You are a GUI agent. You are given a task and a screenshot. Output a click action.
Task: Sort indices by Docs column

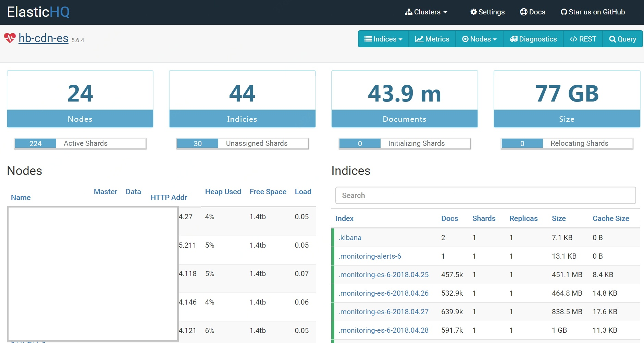449,218
